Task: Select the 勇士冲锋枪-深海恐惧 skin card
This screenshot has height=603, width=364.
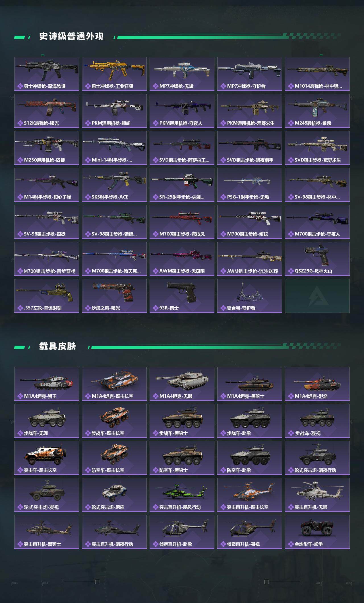Action: coord(47,74)
